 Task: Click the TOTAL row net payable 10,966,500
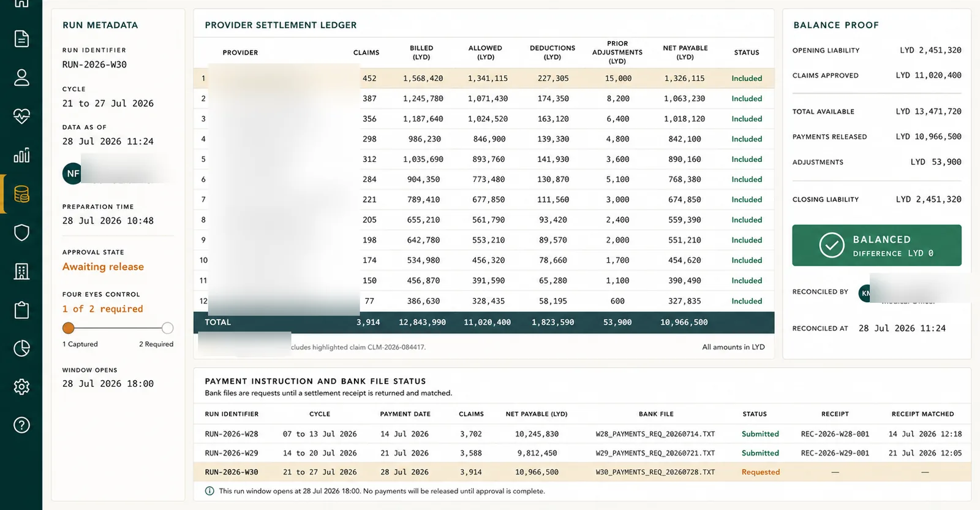(x=684, y=322)
